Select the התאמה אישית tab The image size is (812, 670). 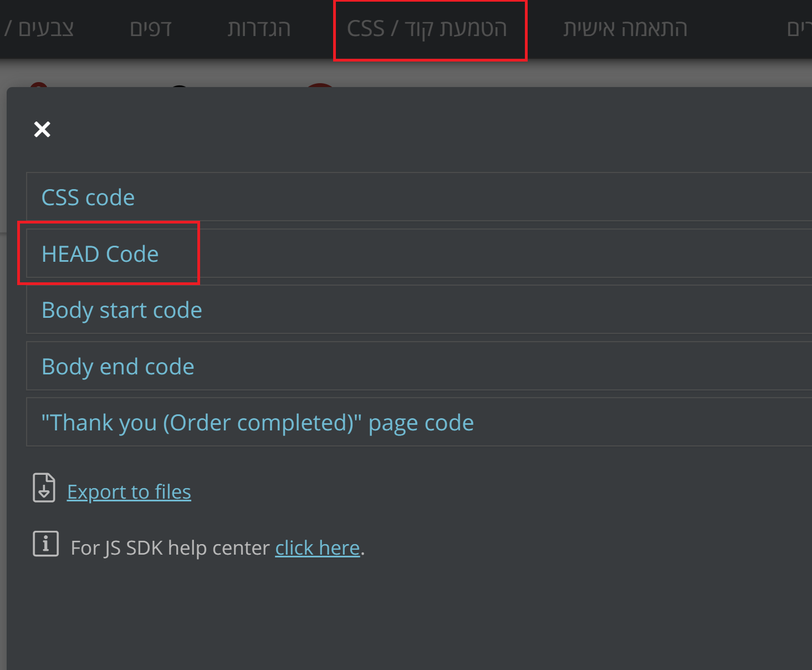click(625, 29)
